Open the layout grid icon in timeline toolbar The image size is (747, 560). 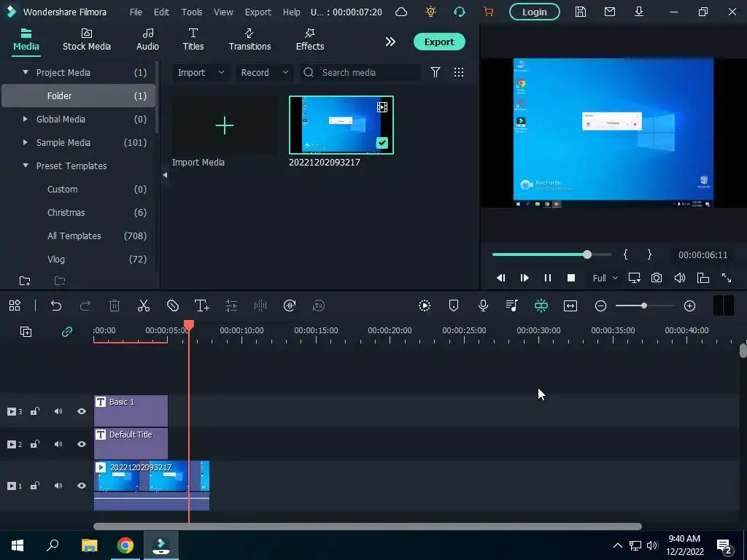[15, 306]
